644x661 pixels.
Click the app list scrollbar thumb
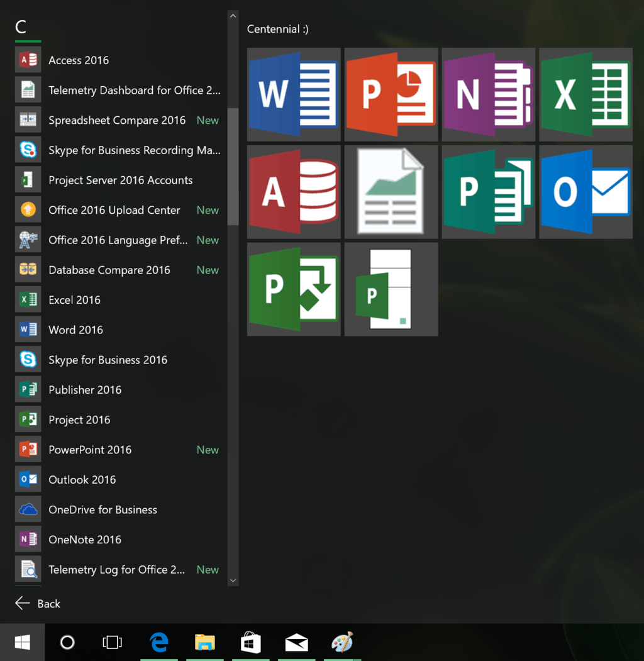click(233, 167)
